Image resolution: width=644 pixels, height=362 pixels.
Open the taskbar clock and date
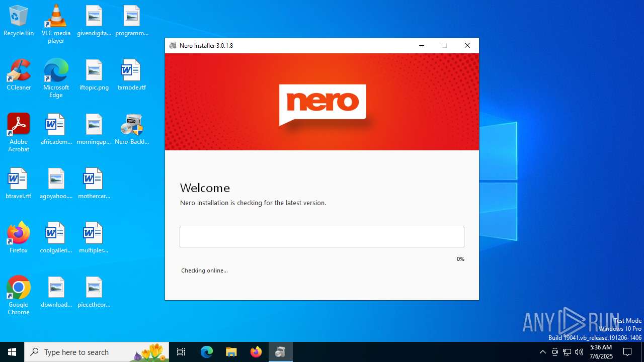point(601,352)
